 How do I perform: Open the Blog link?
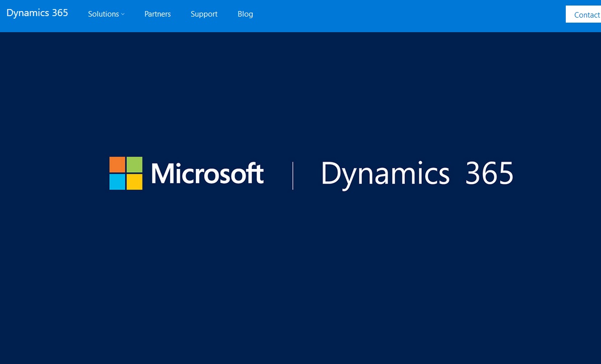tap(245, 14)
